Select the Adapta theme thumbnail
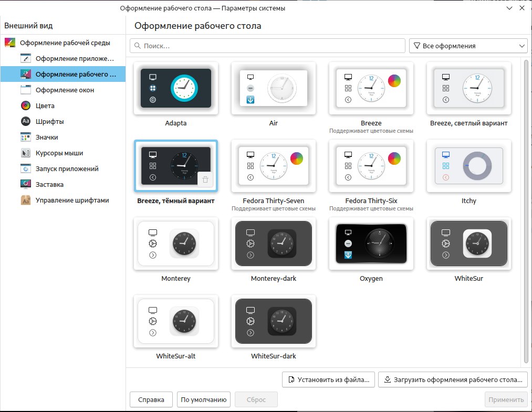The width and height of the screenshot is (532, 412). [x=176, y=88]
